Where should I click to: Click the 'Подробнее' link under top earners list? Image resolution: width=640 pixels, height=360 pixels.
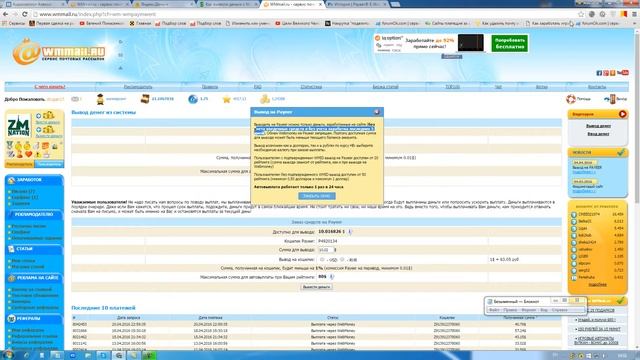coord(598,284)
